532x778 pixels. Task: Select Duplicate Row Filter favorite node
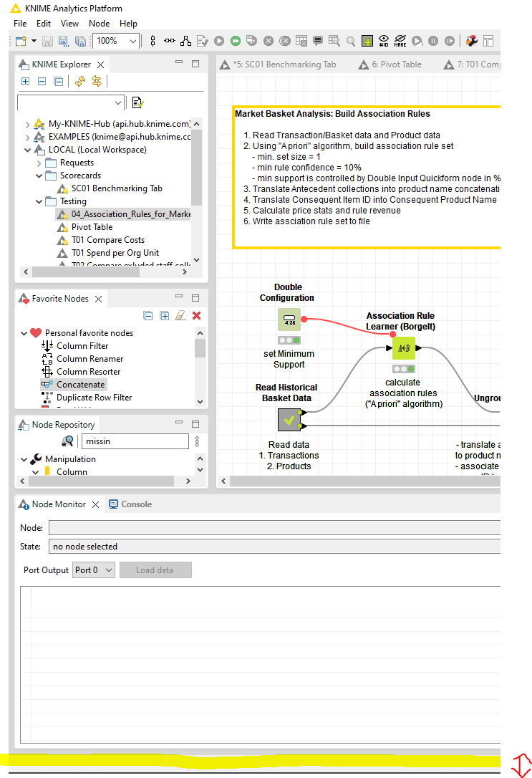tap(95, 398)
